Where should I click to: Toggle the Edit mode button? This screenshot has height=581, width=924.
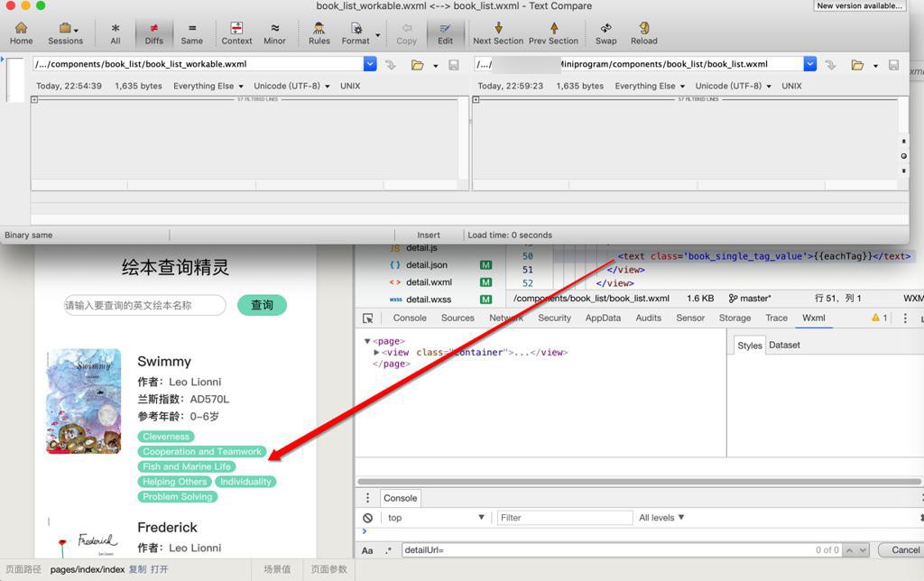(x=446, y=33)
